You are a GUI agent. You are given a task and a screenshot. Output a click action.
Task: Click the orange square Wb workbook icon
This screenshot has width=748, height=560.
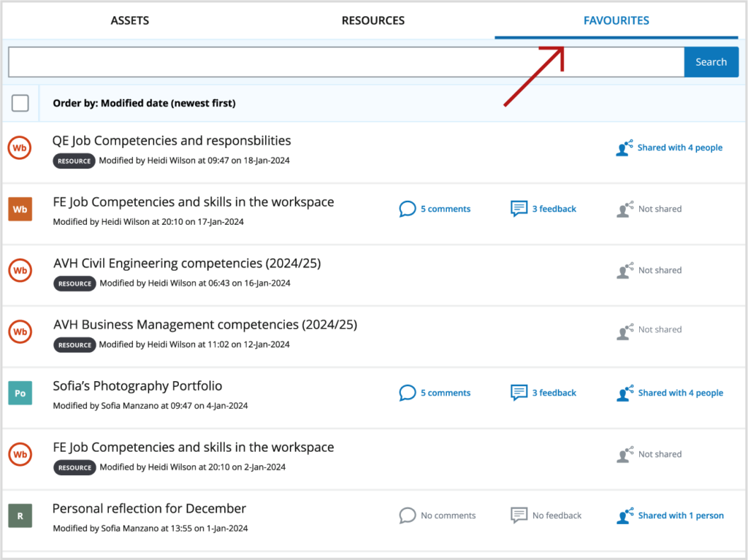click(20, 209)
